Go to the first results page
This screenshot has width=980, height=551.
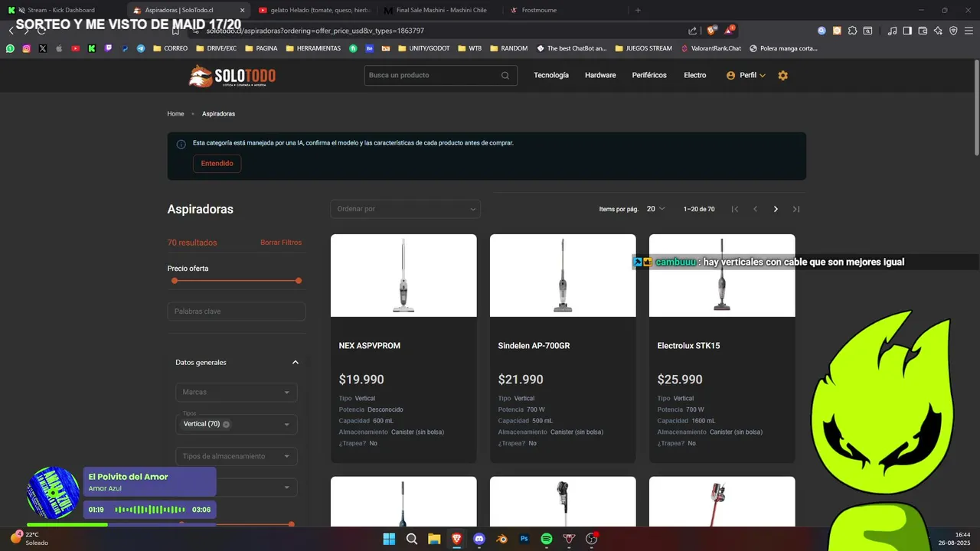pos(735,209)
